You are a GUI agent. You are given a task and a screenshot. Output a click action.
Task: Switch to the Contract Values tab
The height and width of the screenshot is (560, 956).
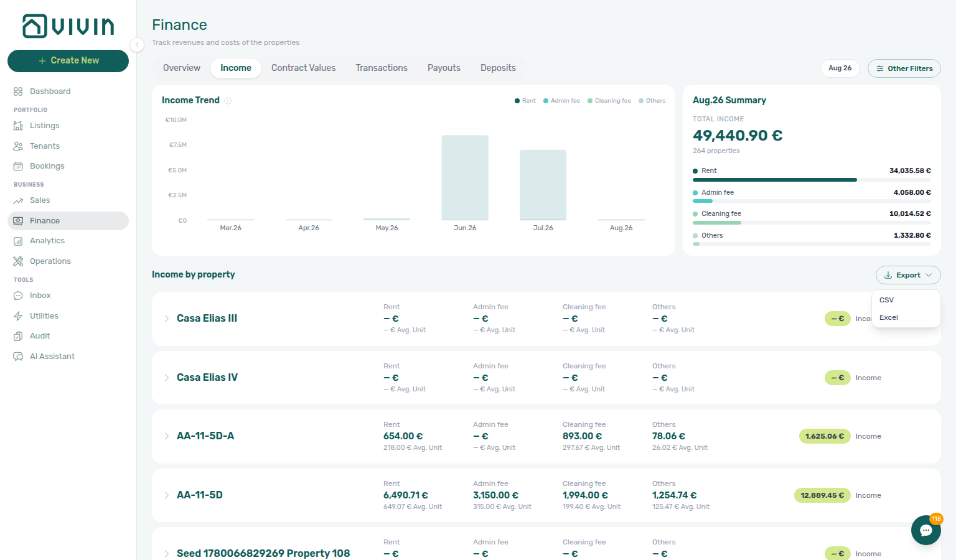(303, 68)
